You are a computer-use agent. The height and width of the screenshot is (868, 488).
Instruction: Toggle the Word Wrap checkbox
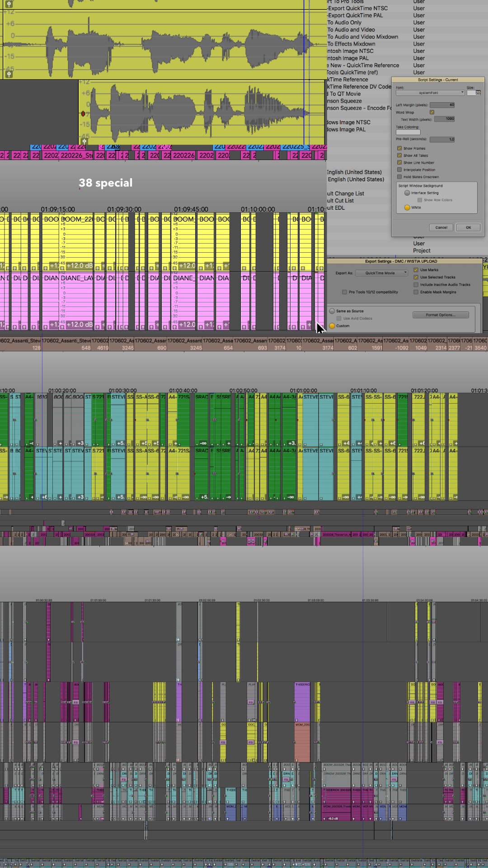coord(432,112)
